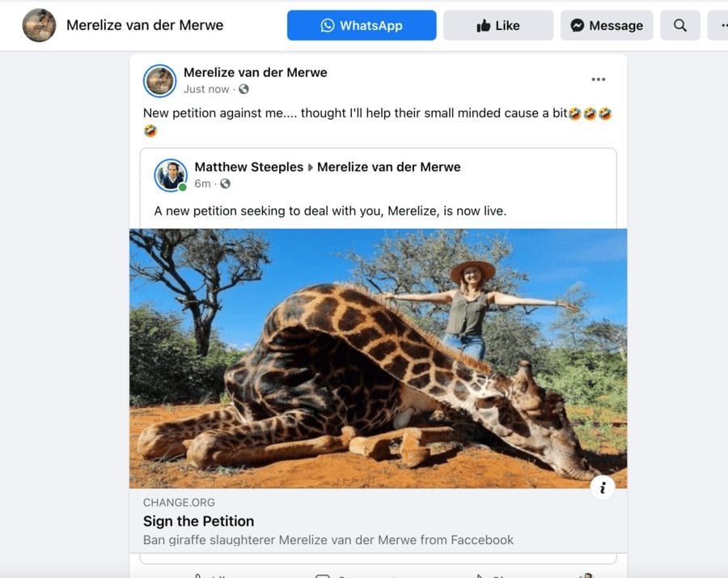Like the page using the thumbs-up button

(x=498, y=26)
